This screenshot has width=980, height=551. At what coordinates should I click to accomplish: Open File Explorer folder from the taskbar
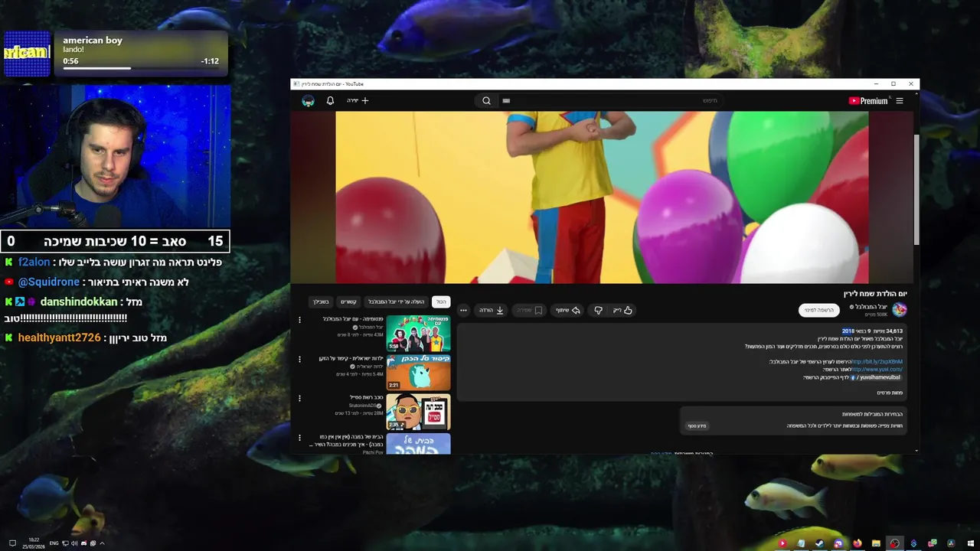(x=876, y=543)
